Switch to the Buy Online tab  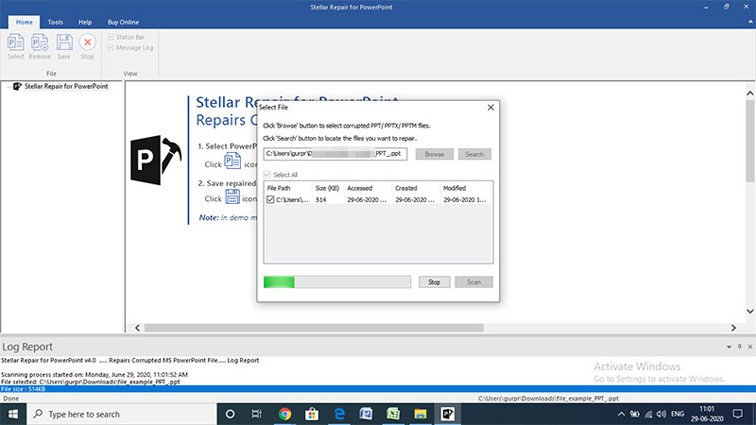pos(123,21)
